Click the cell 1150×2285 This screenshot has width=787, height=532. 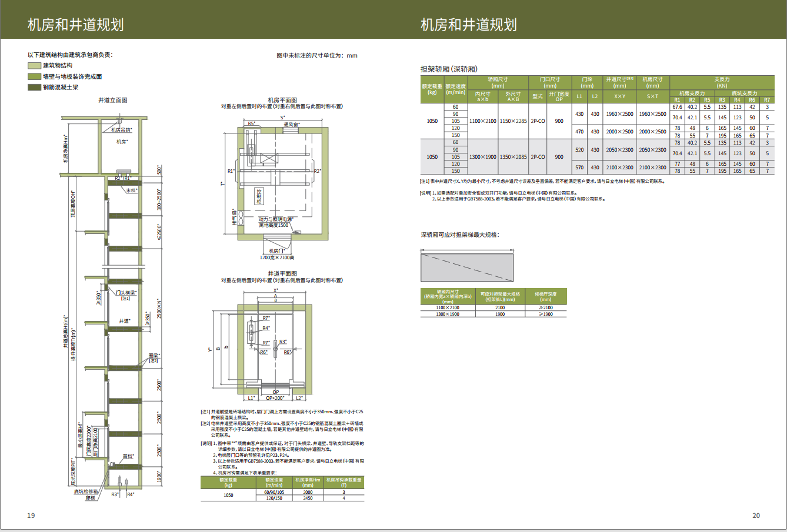coord(513,121)
